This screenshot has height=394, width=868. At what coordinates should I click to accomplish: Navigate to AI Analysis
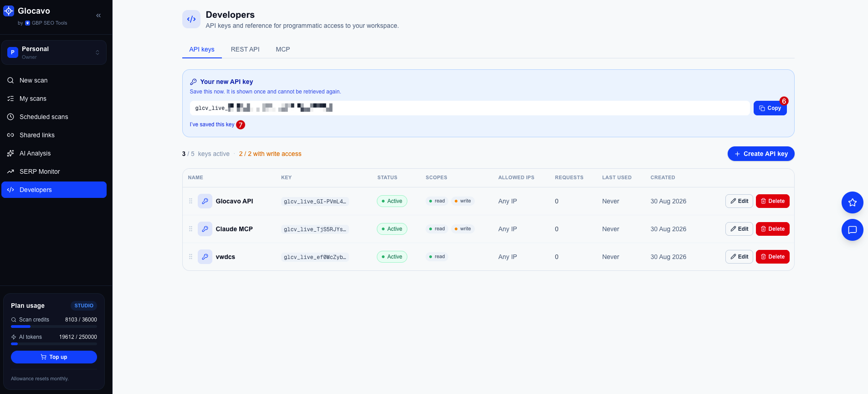[54, 153]
